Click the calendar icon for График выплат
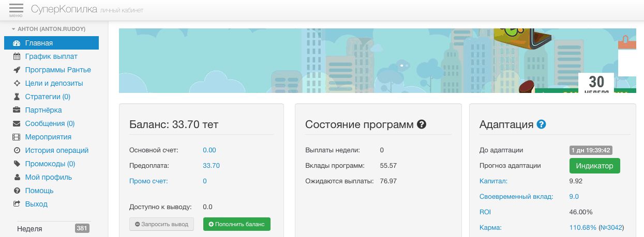The image size is (644, 237). [17, 56]
